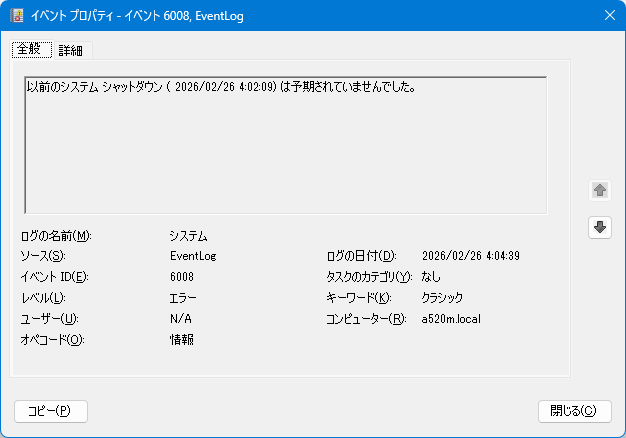Open the 詳細 tab
626x438 pixels.
point(71,50)
